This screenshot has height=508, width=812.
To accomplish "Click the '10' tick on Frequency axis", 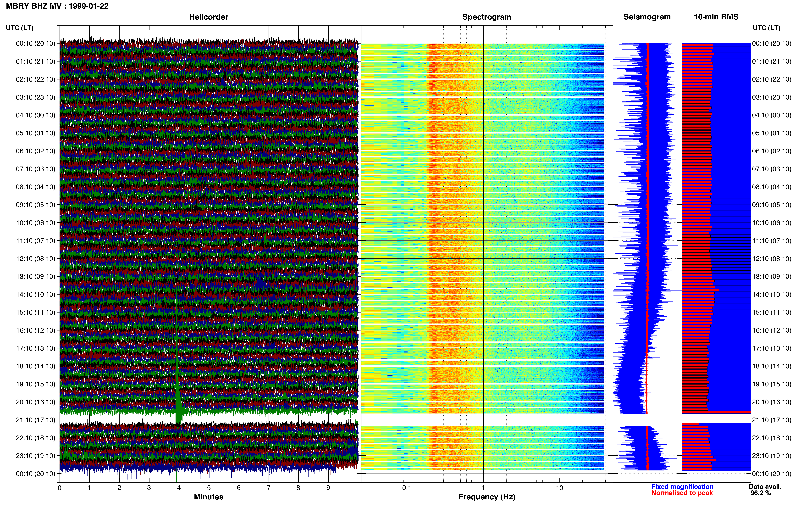I will point(559,488).
